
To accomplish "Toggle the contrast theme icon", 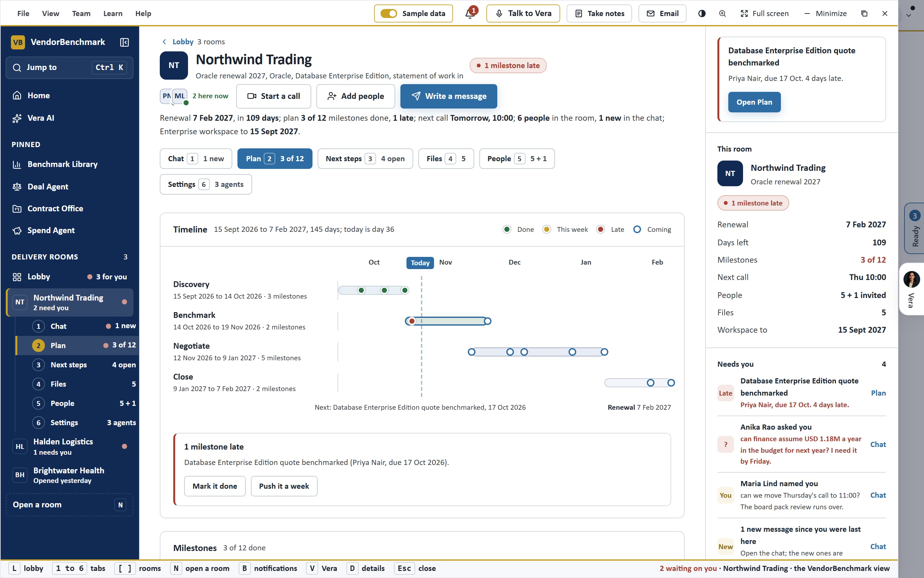I will point(702,13).
